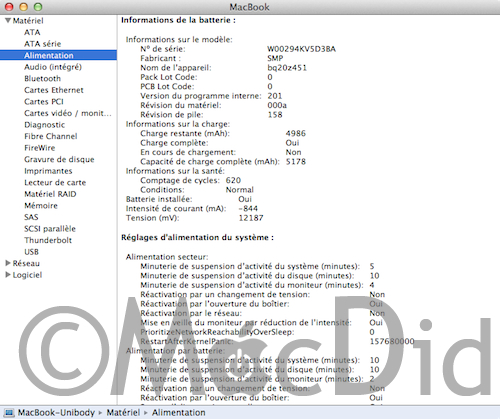500x419 pixels.
Task: Expand the Logiciel section triangle
Action: pos(8,275)
